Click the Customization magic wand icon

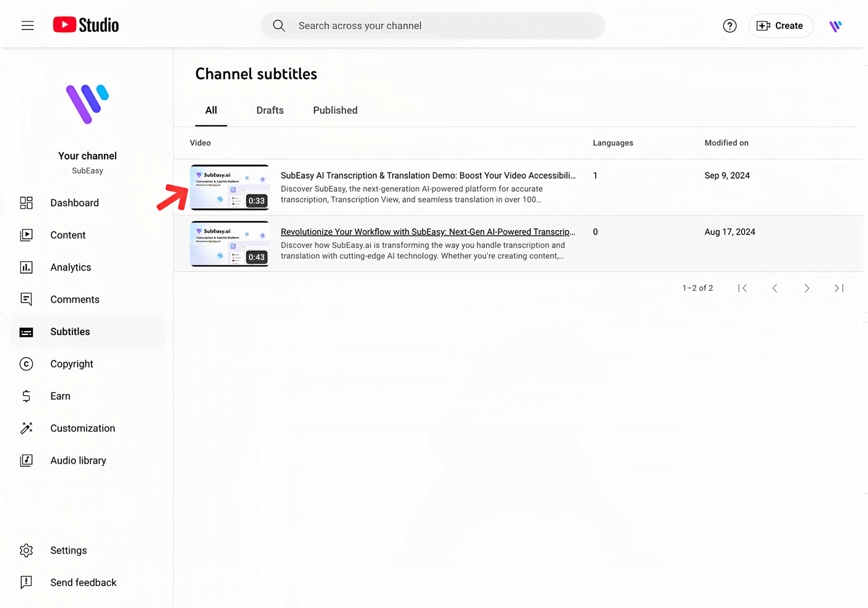point(26,428)
